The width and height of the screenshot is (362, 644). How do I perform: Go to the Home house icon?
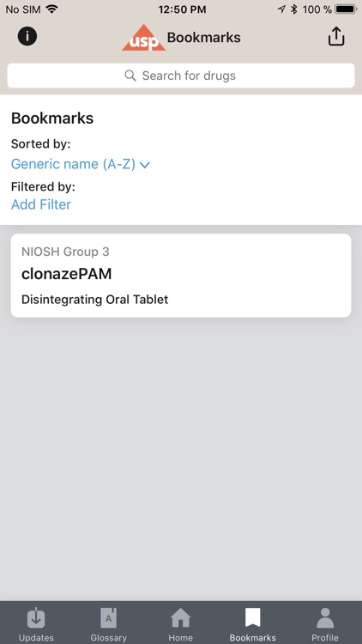[x=181, y=618]
